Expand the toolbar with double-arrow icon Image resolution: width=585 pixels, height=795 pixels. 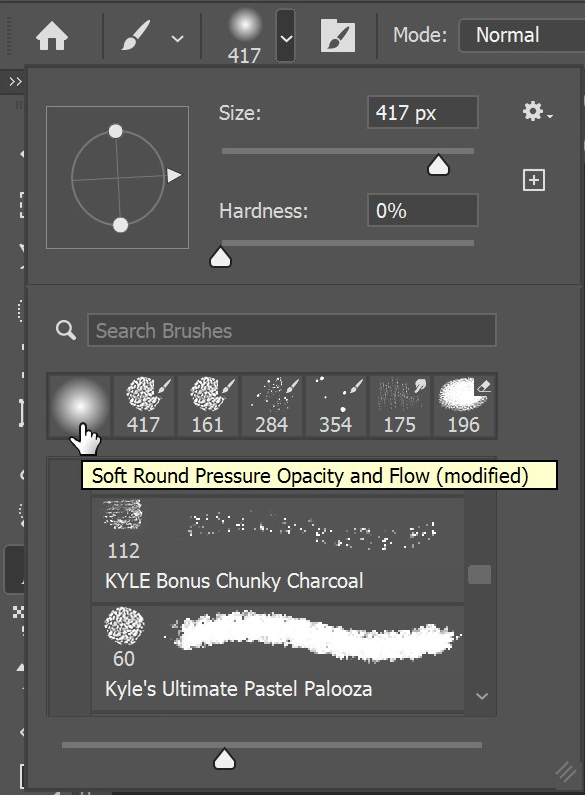(15, 82)
